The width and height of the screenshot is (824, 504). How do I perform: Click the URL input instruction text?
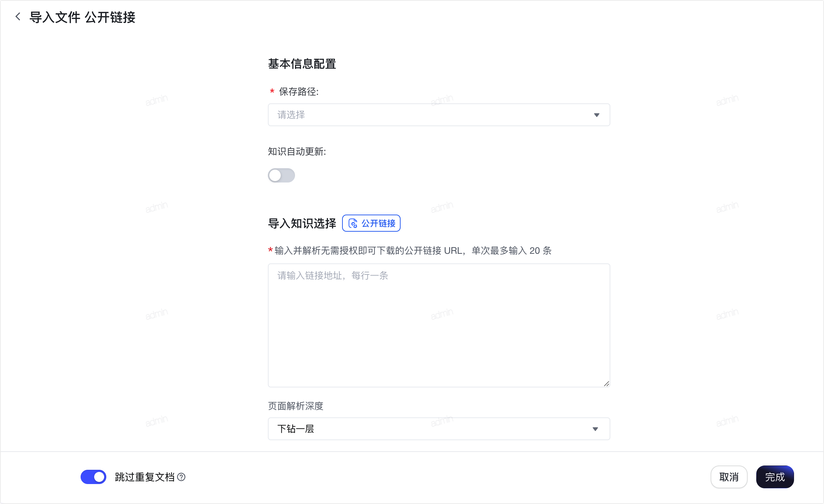point(413,251)
